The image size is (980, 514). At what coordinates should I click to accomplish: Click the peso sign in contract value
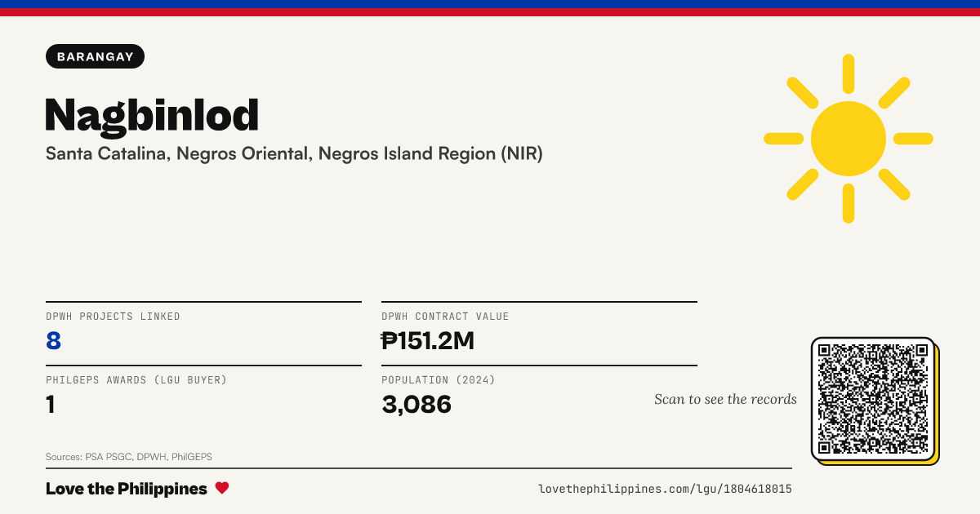pos(389,340)
